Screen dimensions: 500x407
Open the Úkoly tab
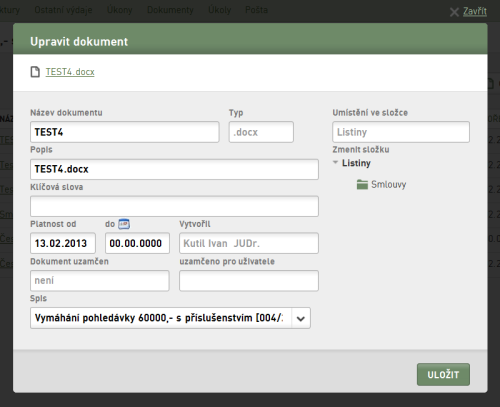219,10
